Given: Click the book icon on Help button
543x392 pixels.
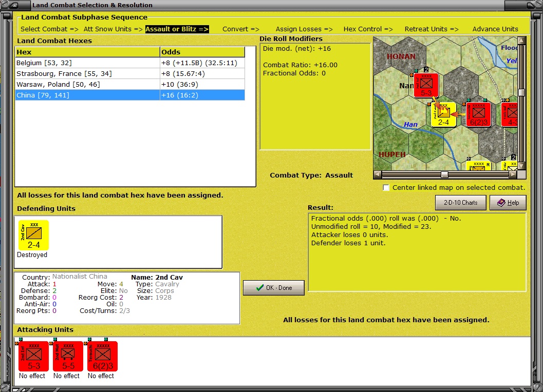Looking at the screenshot, I should (x=501, y=203).
